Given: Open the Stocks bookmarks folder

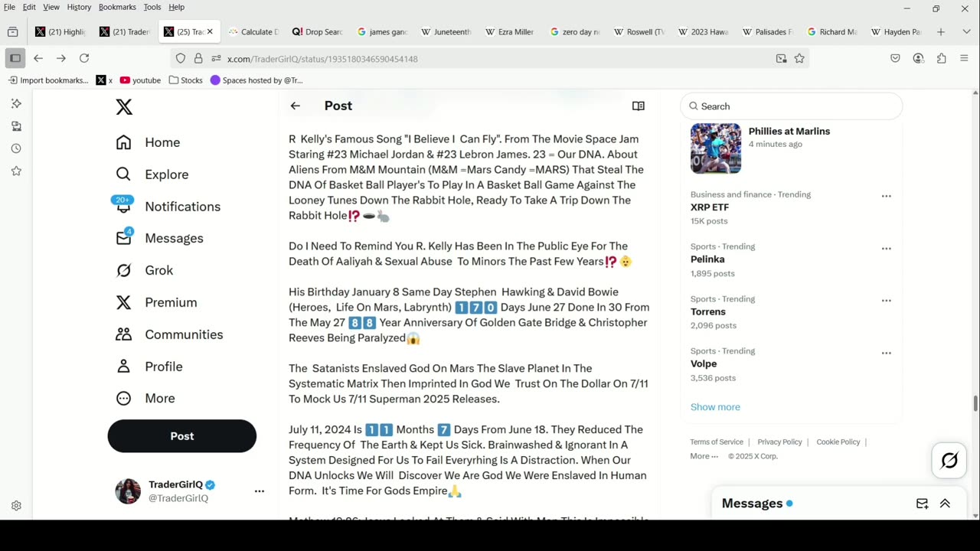Looking at the screenshot, I should [186, 80].
